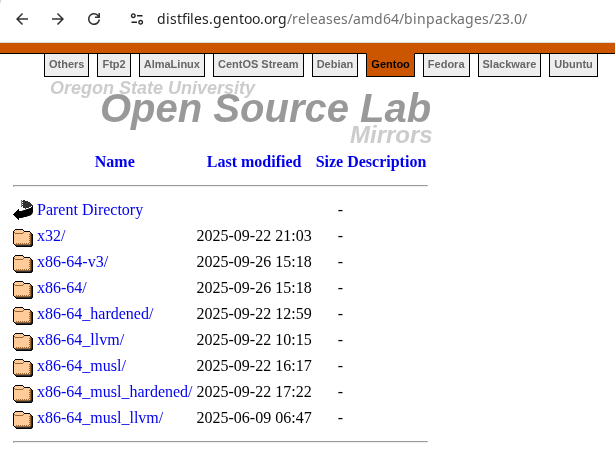This screenshot has height=459, width=615.
Task: Click the date 2025-09-22 12:59
Action: point(254,314)
